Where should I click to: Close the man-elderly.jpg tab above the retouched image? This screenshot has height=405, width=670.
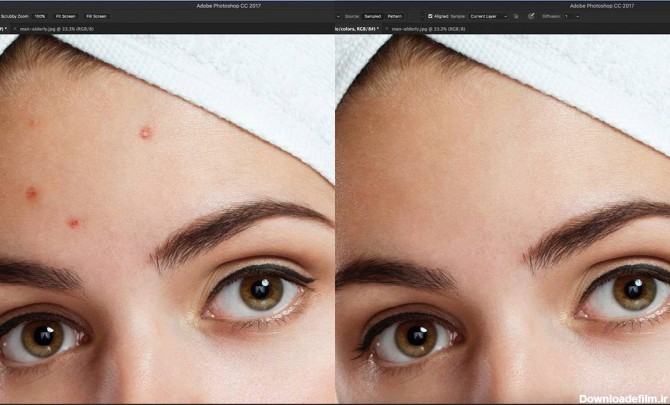tap(385, 29)
